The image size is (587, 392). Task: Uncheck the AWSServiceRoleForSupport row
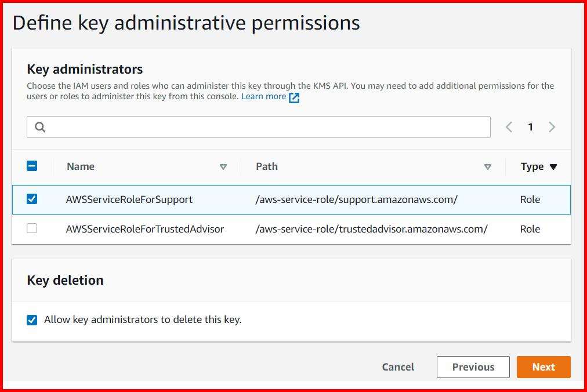click(x=32, y=198)
